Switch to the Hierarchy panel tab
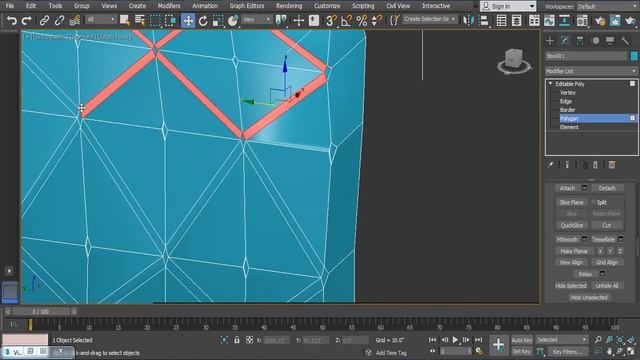 [580, 40]
